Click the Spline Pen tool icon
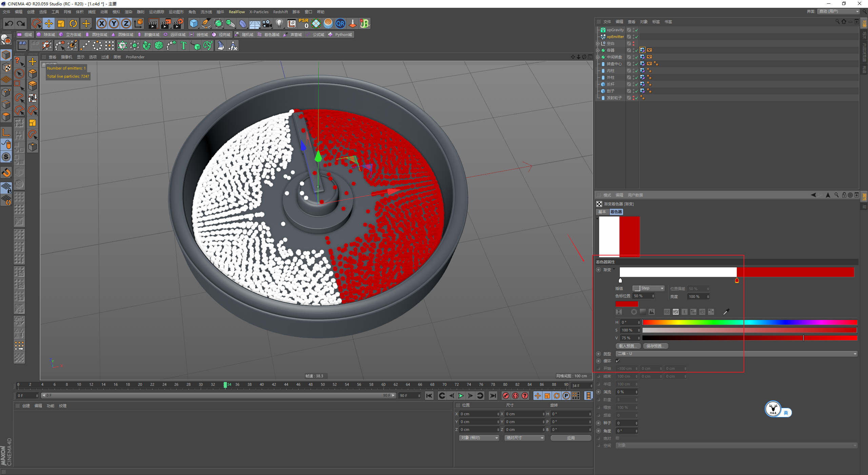The width and height of the screenshot is (868, 475). tap(206, 23)
